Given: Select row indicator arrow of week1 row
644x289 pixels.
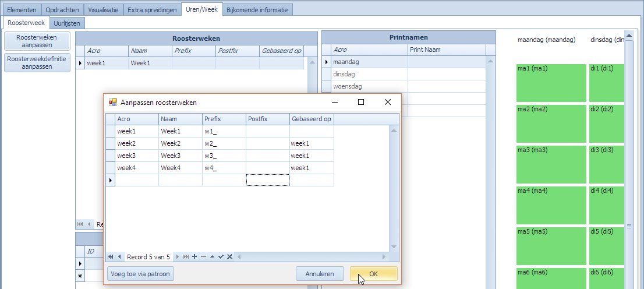Looking at the screenshot, I should click(x=80, y=64).
